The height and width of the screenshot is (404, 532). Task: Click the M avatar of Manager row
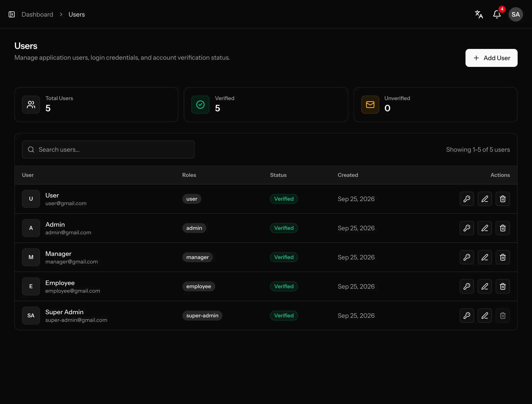(31, 257)
